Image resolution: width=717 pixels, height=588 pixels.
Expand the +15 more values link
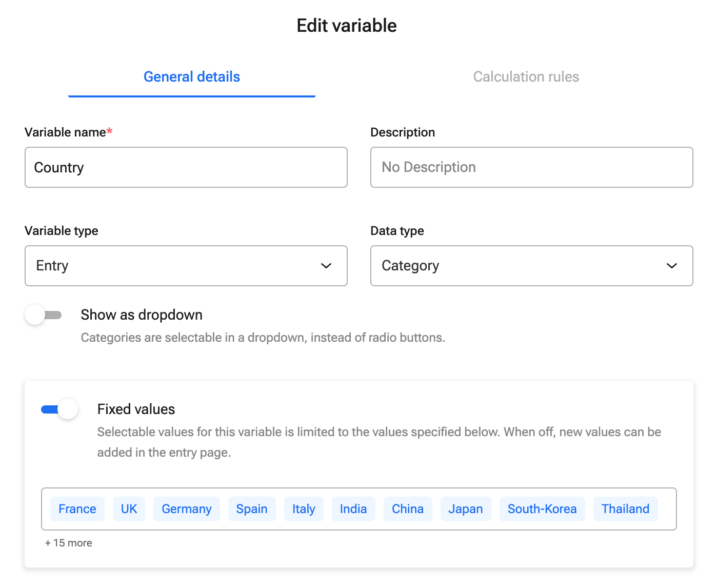tap(69, 543)
